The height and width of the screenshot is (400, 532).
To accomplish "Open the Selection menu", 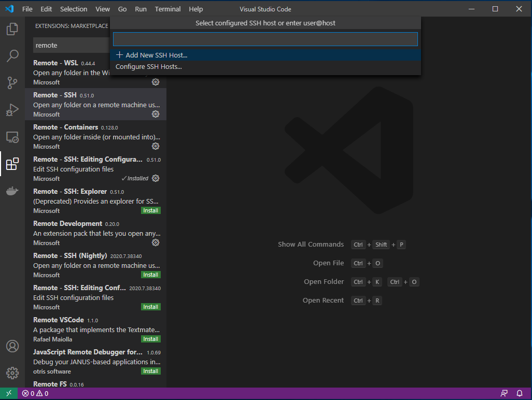I will point(74,9).
